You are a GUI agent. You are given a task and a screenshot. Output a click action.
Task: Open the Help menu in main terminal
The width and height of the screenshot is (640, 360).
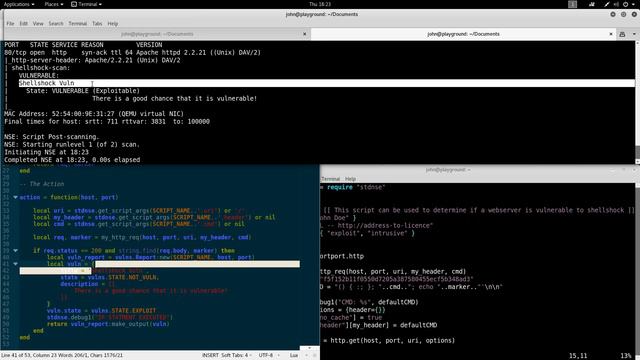pyautogui.click(x=113, y=24)
